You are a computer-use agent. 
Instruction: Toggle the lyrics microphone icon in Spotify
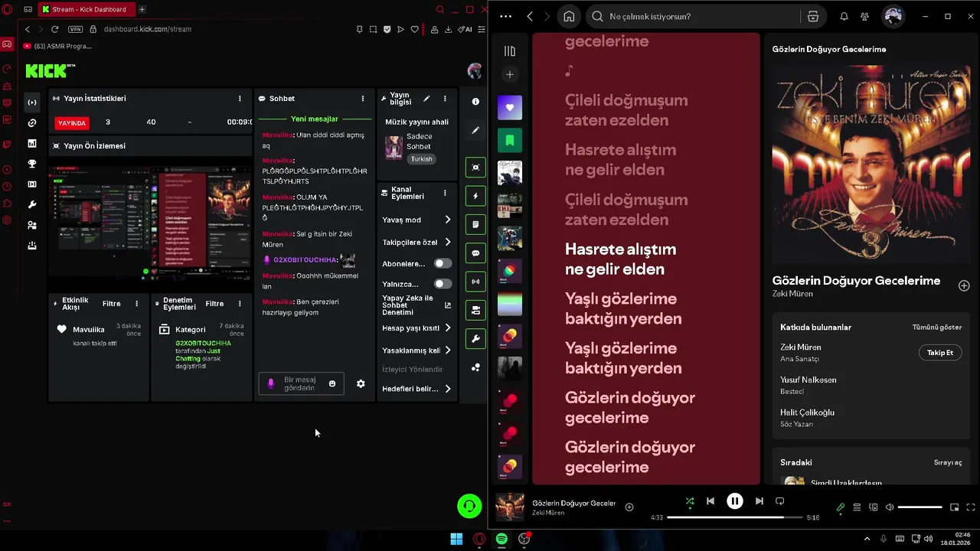pos(841,507)
